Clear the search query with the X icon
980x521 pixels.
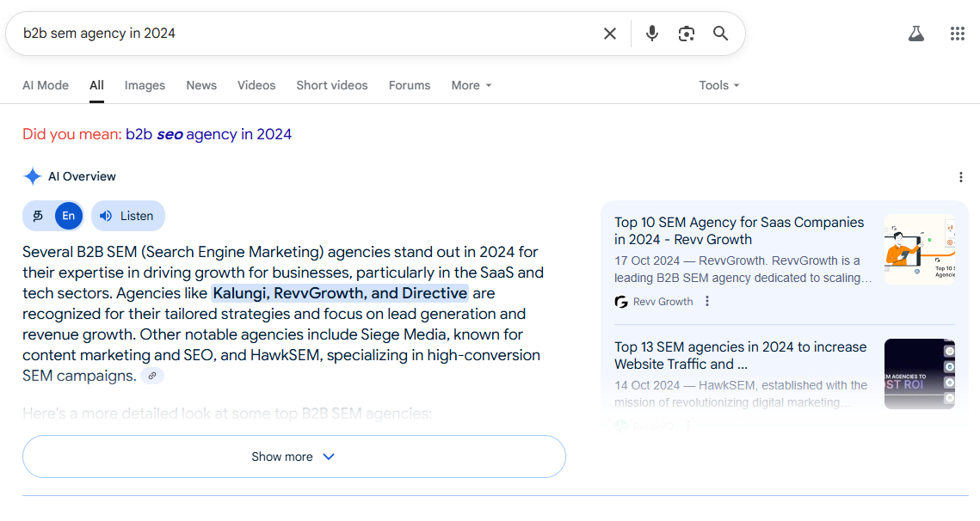[609, 34]
